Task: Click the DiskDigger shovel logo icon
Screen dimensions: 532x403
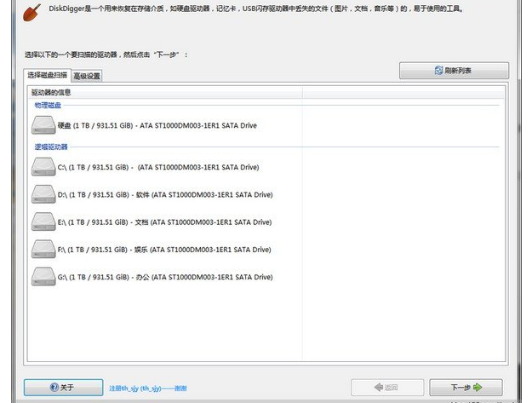Action: click(x=31, y=13)
